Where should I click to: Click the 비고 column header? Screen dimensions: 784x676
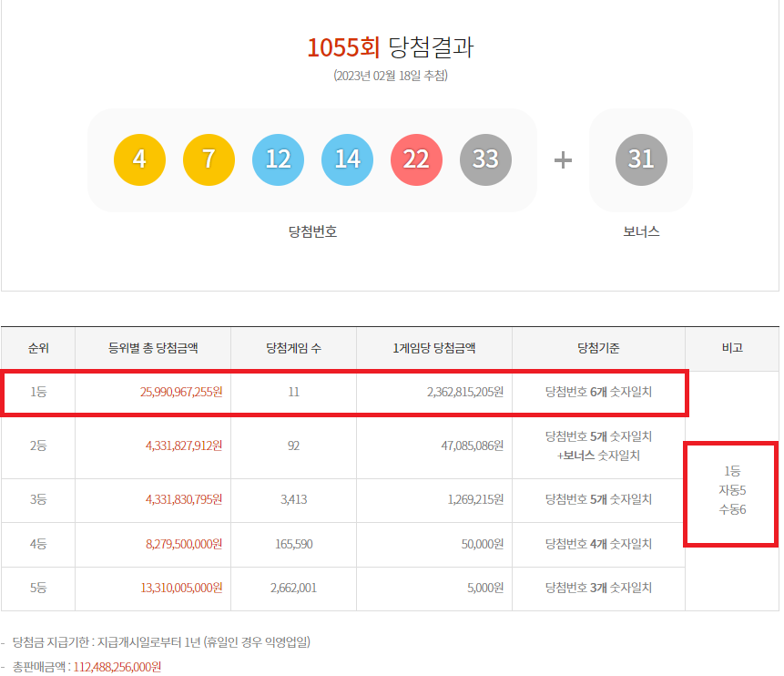click(x=732, y=348)
